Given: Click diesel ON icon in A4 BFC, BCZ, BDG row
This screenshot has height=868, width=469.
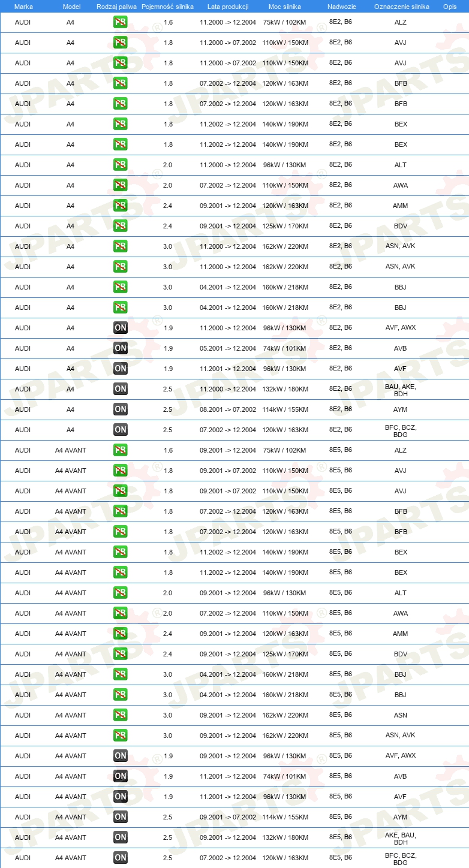Looking at the screenshot, I should (121, 430).
